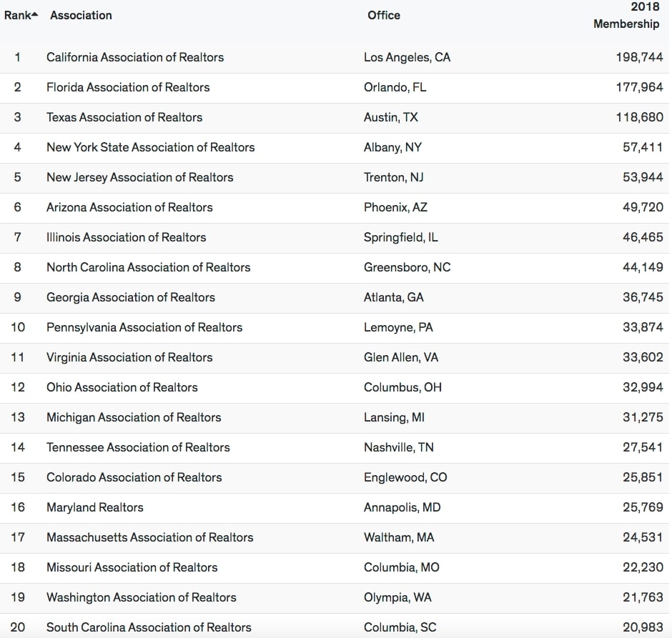Screen dimensions: 672x638
Task: Select California Association of Realtors row
Action: (x=335, y=57)
